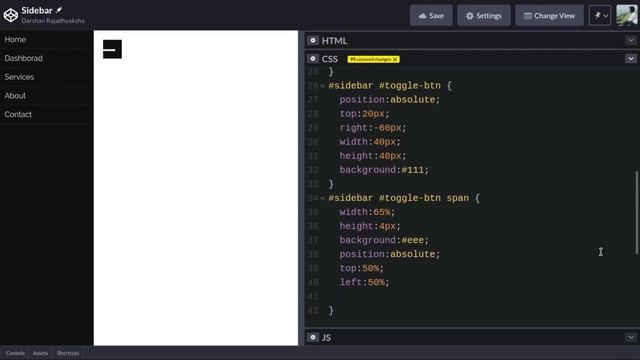Click the first position:absolute line
The height and width of the screenshot is (360, 640).
point(390,100)
